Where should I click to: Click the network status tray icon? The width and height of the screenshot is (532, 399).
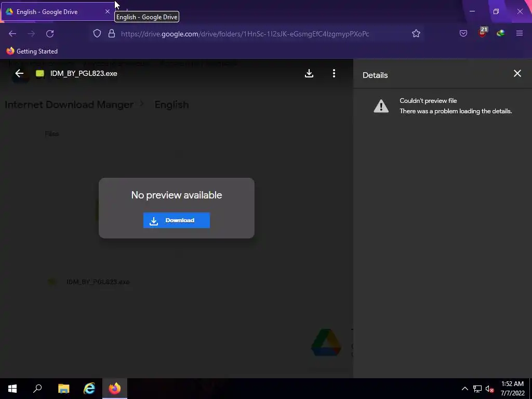pos(477,389)
